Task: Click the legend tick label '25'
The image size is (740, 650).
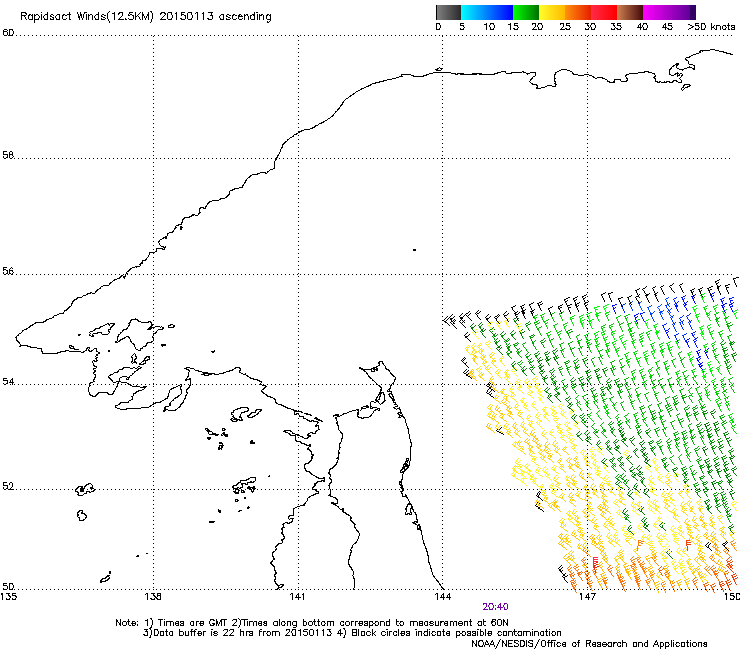Action: [x=565, y=27]
